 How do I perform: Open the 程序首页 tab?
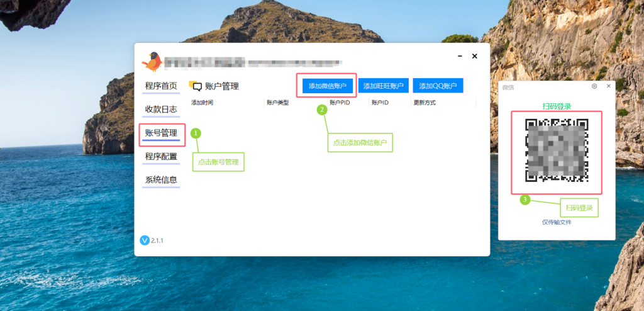tap(161, 86)
